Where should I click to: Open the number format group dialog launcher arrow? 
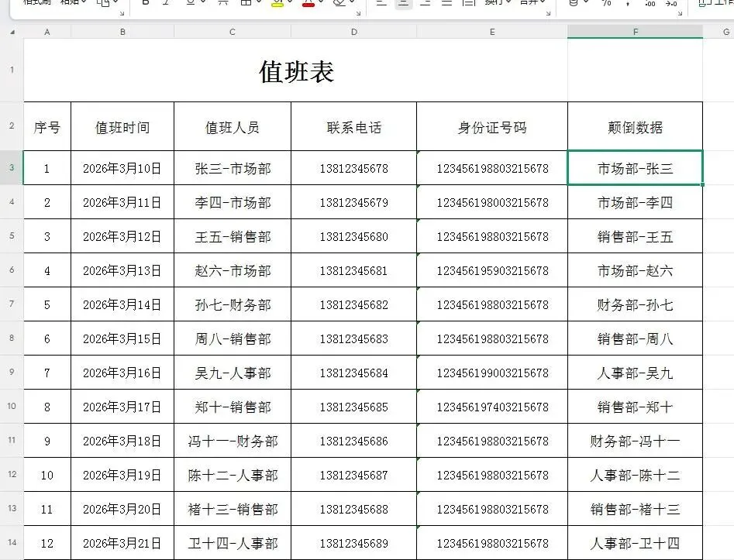[680, 14]
